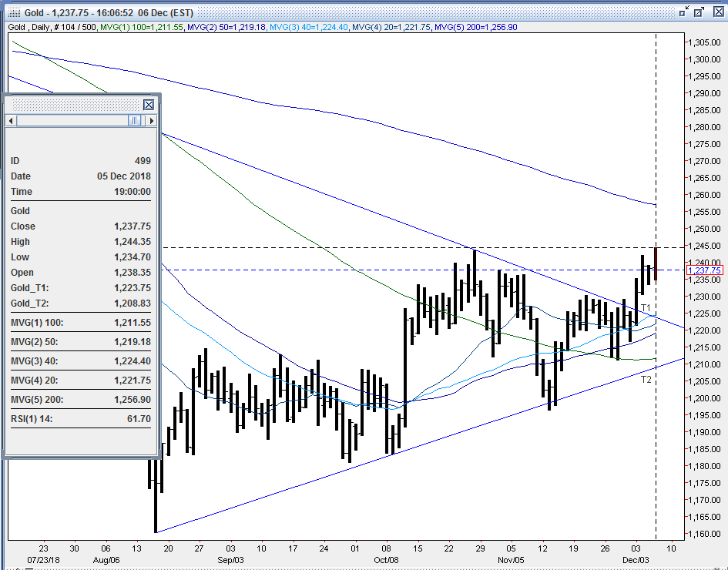Click the Low value 1,234.70 in panel
The image size is (728, 570).
pos(133,257)
